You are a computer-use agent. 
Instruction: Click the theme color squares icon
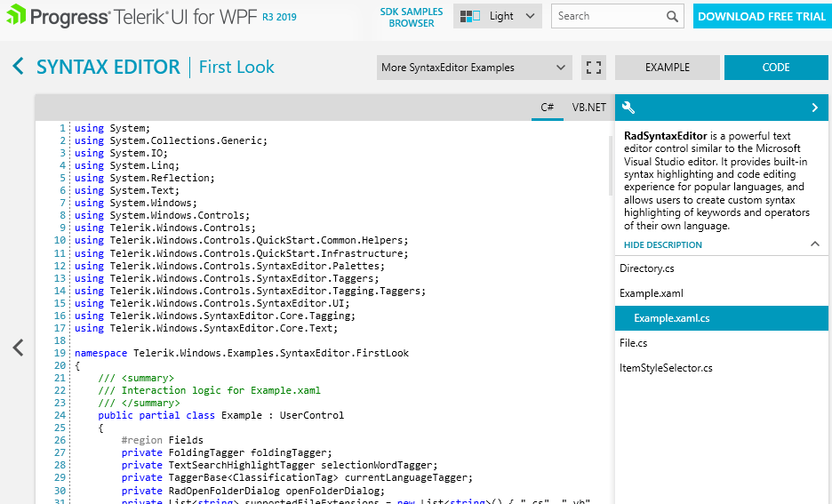pos(469,16)
